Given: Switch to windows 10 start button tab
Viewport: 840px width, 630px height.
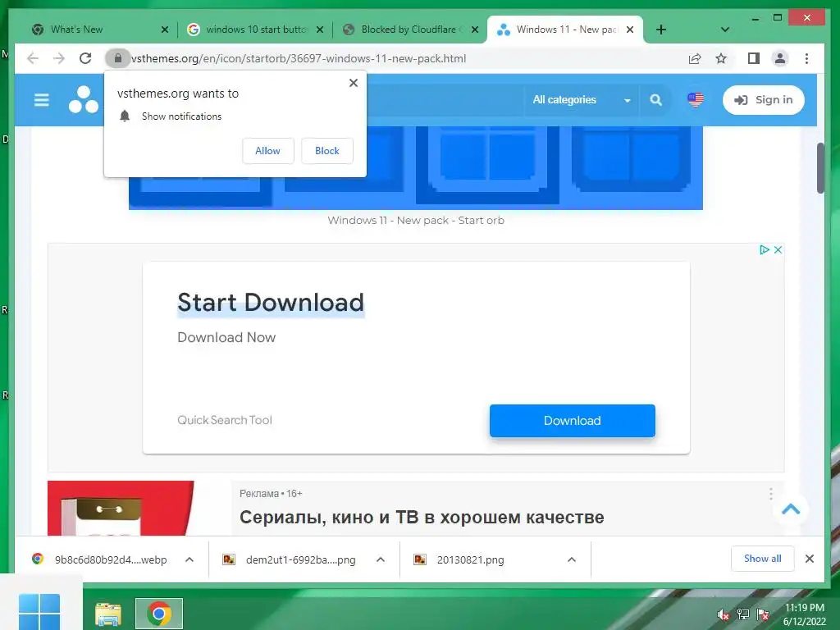Looking at the screenshot, I should (256, 30).
